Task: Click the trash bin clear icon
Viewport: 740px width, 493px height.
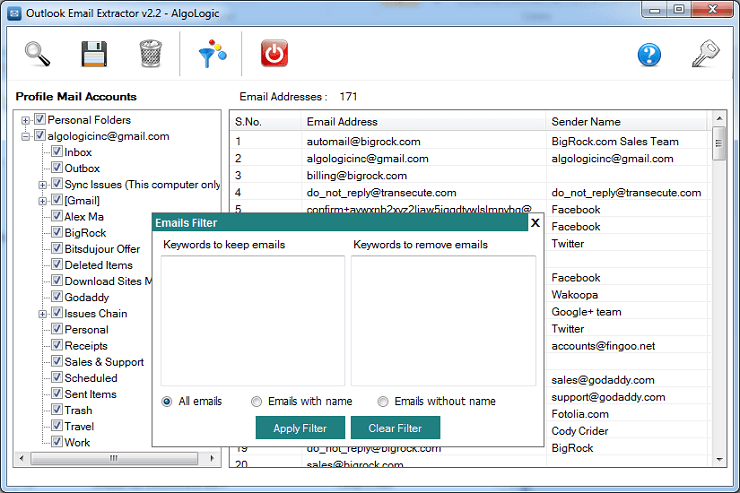Action: coord(151,54)
